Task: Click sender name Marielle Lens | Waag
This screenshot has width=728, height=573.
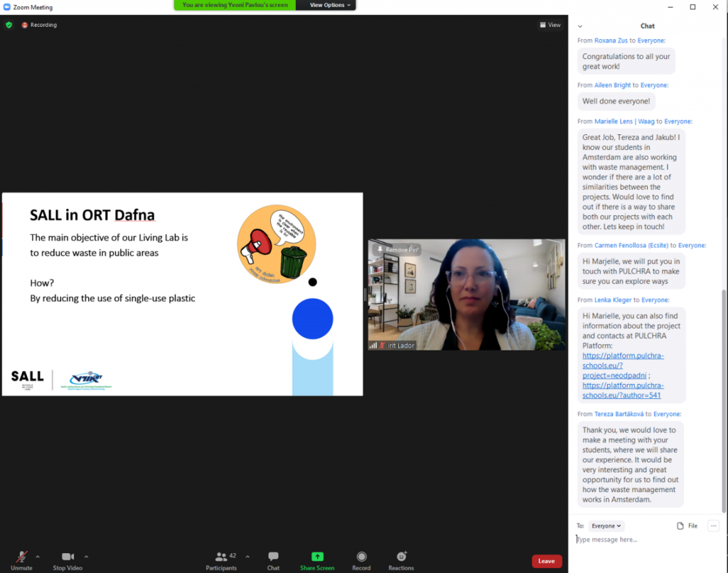Action: pyautogui.click(x=624, y=121)
